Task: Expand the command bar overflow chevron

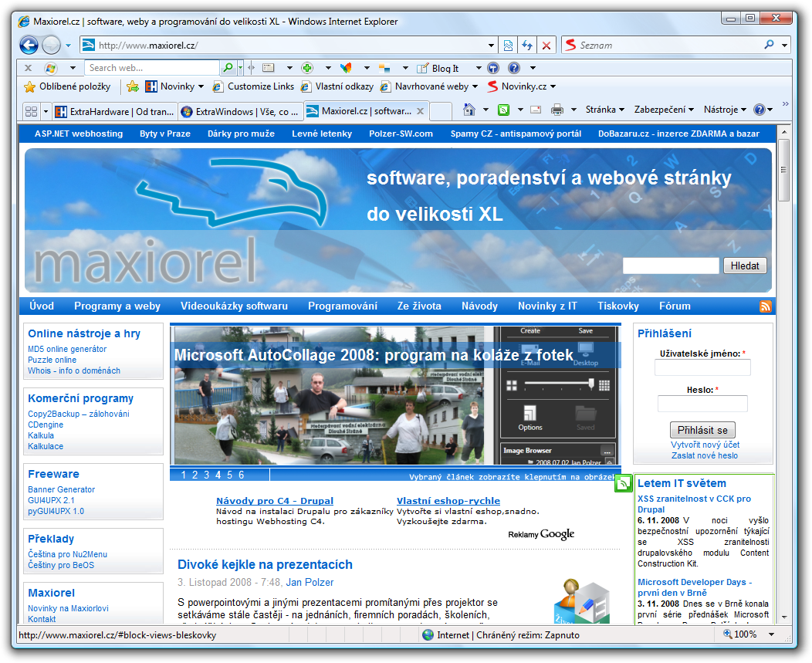Action: point(786,104)
